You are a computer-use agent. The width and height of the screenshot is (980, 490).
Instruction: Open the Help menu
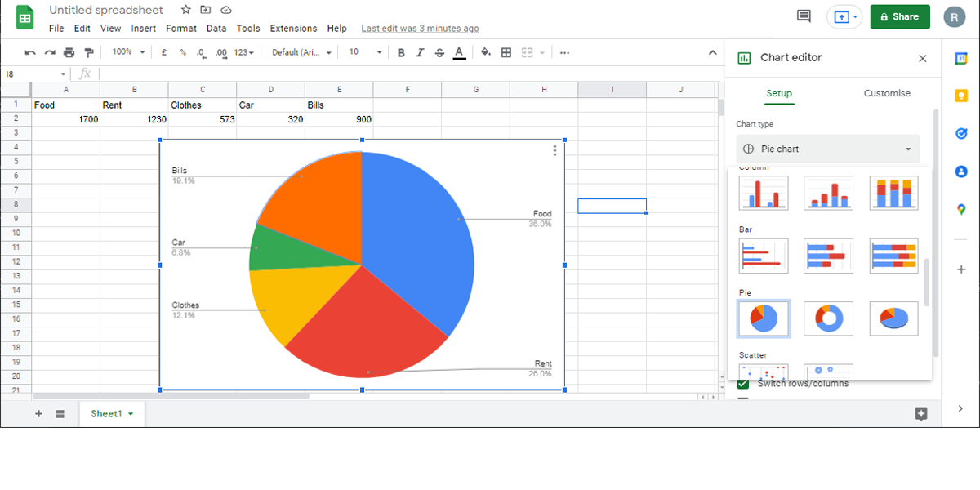click(337, 29)
